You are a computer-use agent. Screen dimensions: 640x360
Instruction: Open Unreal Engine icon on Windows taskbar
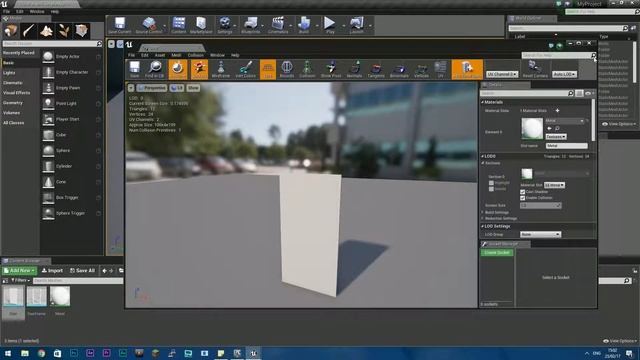pyautogui.click(x=253, y=353)
